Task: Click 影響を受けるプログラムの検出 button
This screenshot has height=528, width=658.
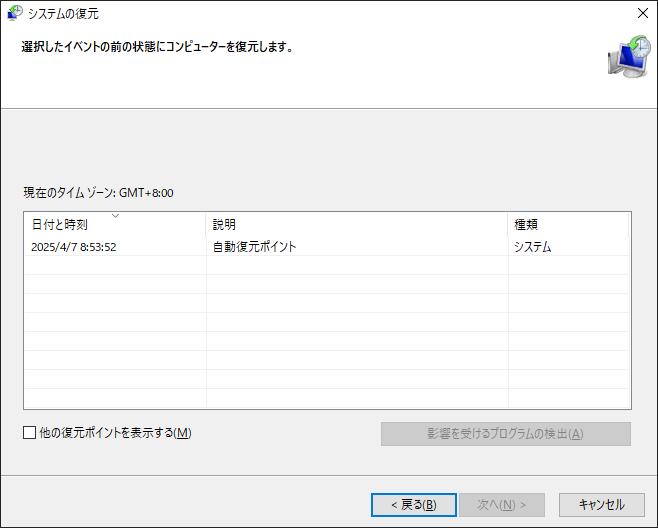Action: click(506, 434)
